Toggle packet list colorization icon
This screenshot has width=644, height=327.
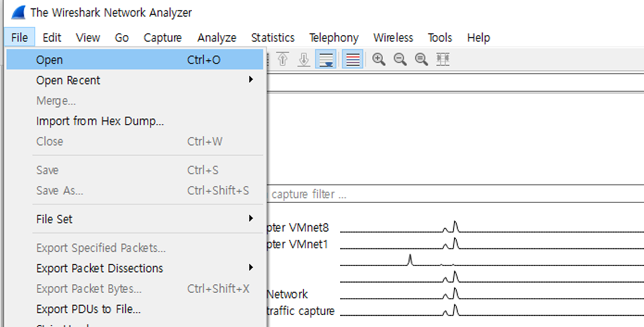(352, 59)
